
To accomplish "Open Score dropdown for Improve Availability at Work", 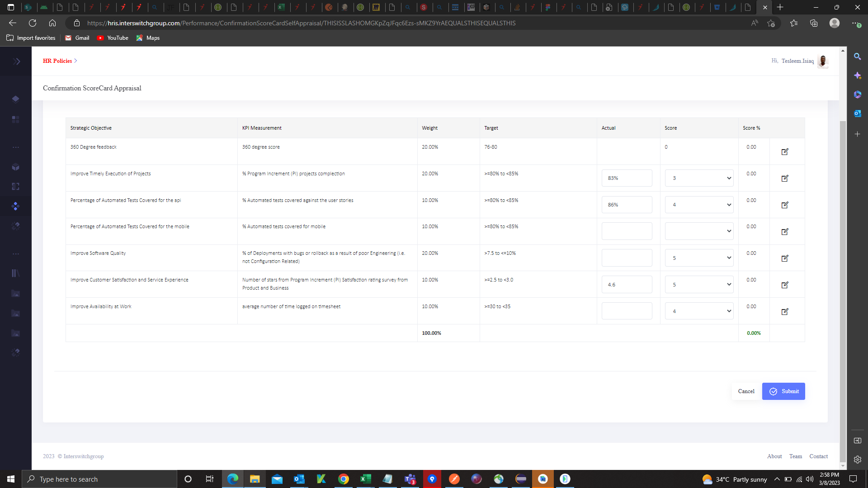I will pyautogui.click(x=699, y=311).
